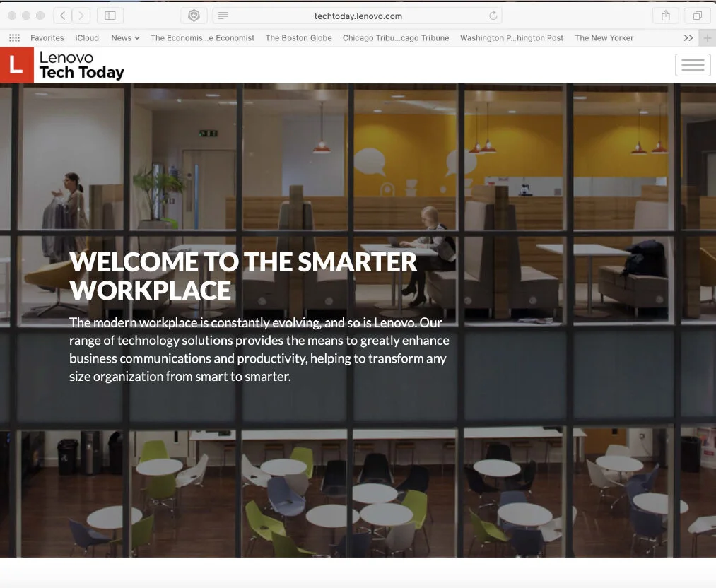The width and height of the screenshot is (716, 588).
Task: Click the Welcome to the Smarter Workplace headline
Action: (243, 276)
